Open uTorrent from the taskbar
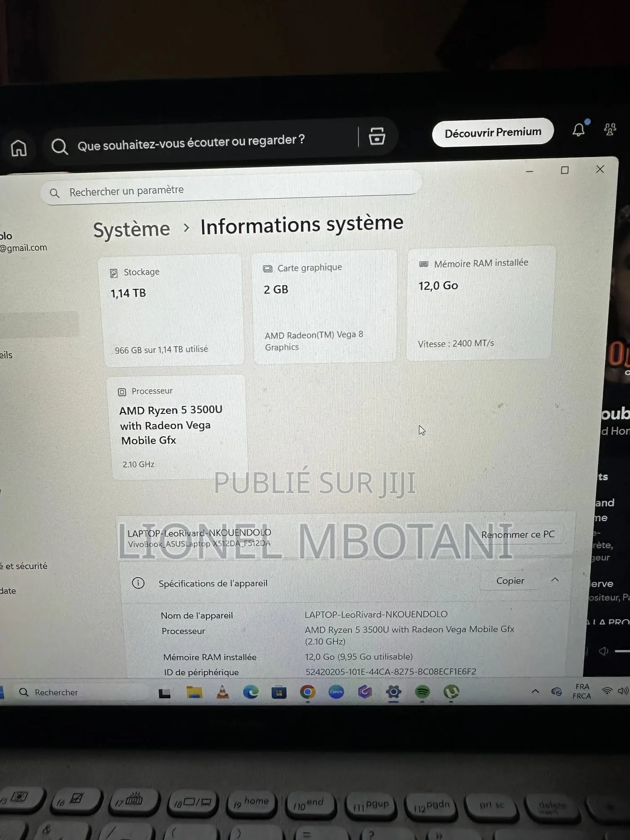This screenshot has width=630, height=840. 451,691
